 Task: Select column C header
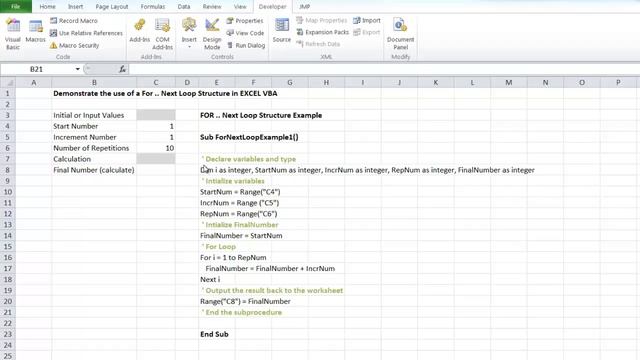coord(156,82)
